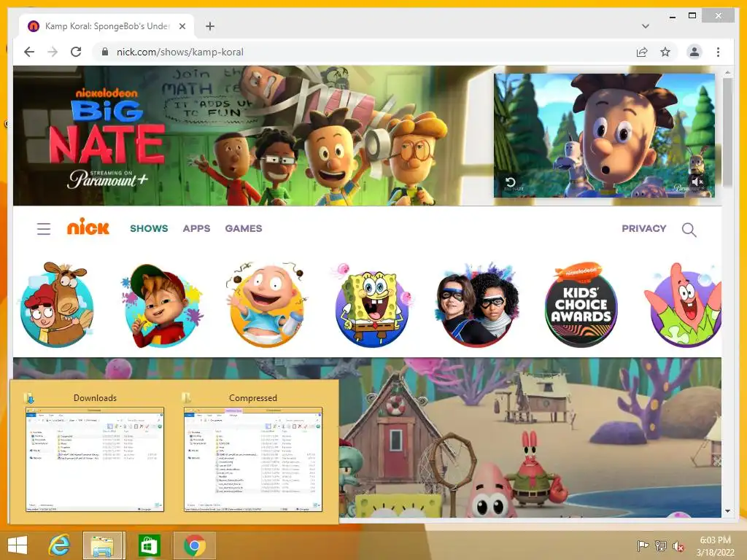Select the Rugrats Tommy show icon
The width and height of the screenshot is (747, 560).
267,305
